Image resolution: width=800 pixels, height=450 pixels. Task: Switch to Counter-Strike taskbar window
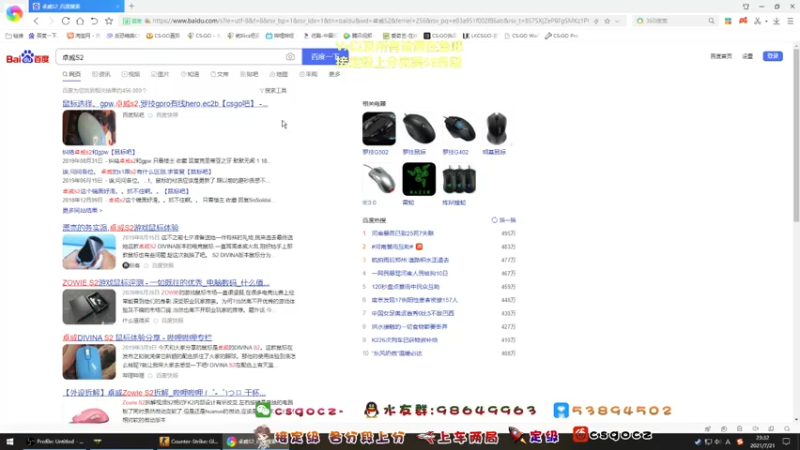(189, 441)
